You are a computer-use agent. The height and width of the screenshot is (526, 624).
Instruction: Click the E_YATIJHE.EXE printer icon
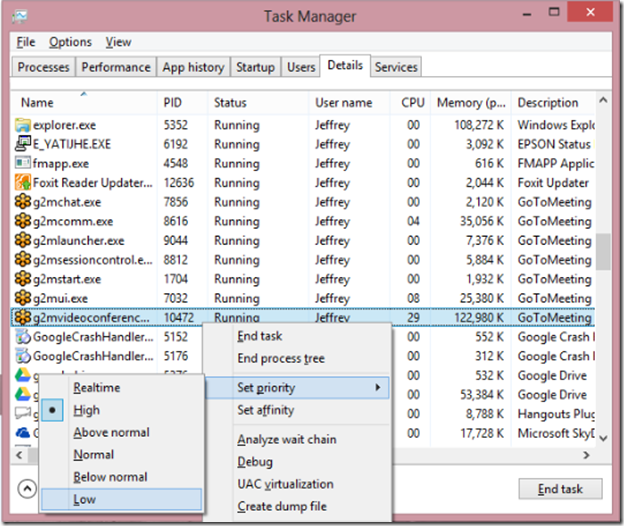[x=23, y=144]
